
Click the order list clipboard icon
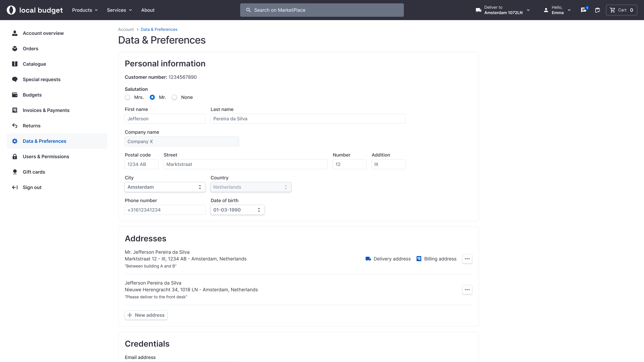(x=598, y=10)
